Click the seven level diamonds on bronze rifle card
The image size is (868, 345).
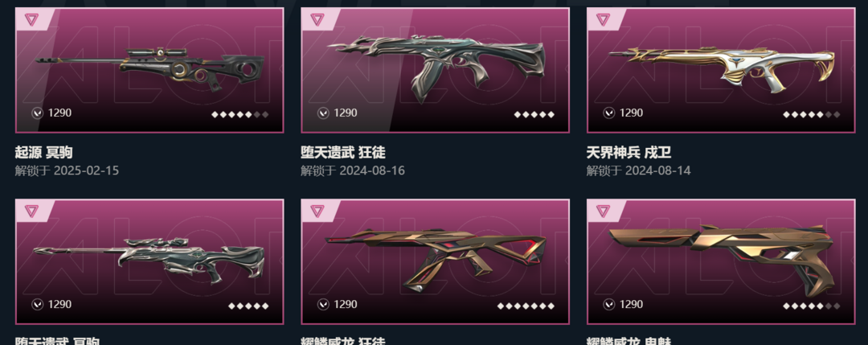pos(526,306)
